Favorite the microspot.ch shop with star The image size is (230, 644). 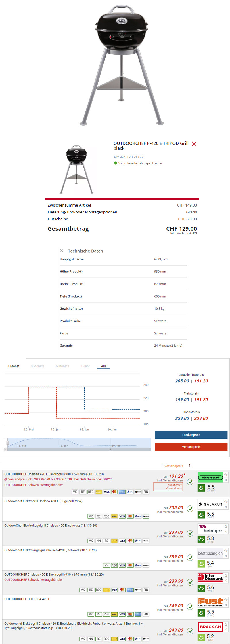click(226, 475)
